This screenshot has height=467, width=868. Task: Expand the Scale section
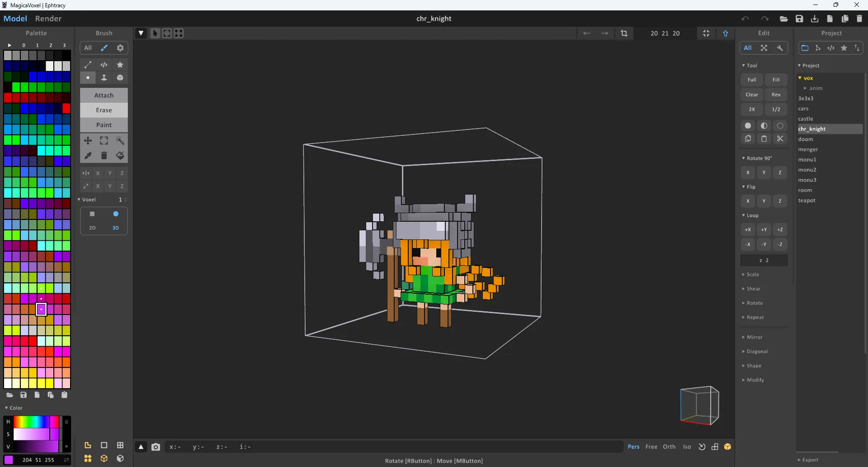point(752,275)
